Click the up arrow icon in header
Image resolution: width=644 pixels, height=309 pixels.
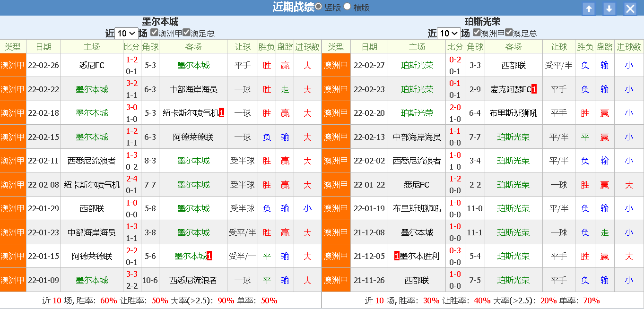pyautogui.click(x=589, y=9)
